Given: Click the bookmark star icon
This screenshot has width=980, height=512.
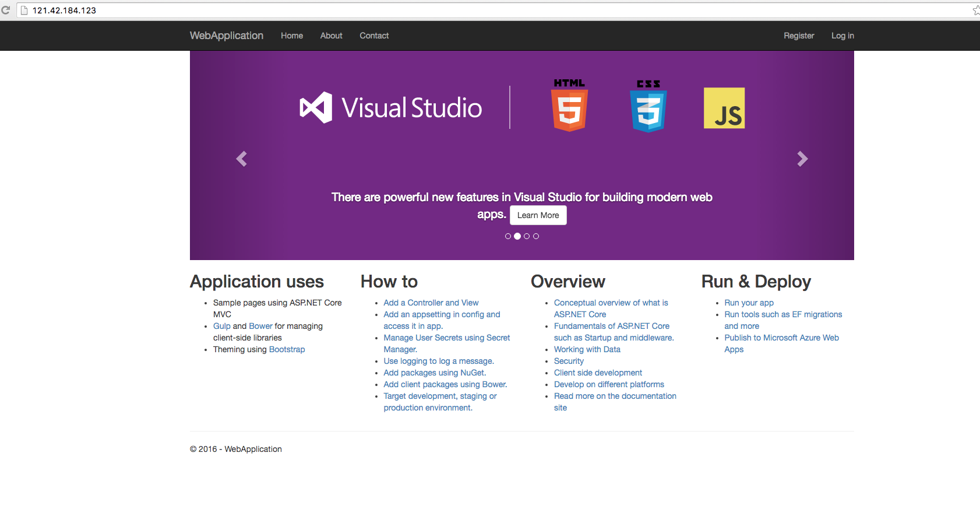Looking at the screenshot, I should coord(976,10).
